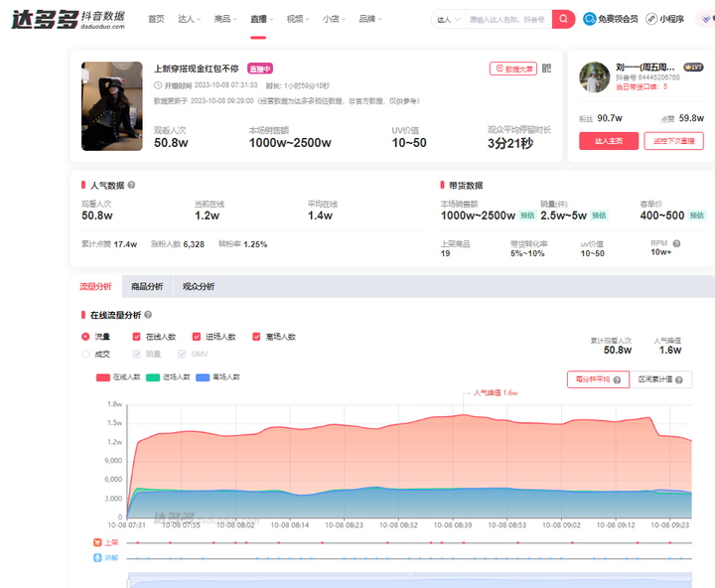The image size is (715, 588).
Task: Toggle the 销量 checkbox
Action: [136, 354]
